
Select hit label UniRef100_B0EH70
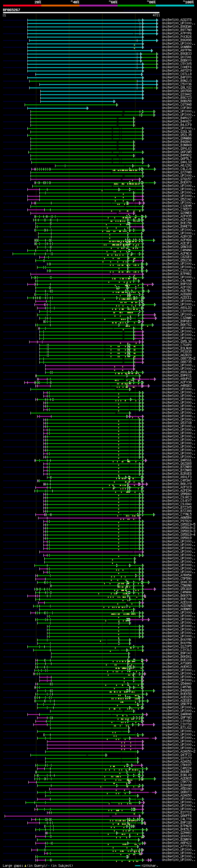177,182
